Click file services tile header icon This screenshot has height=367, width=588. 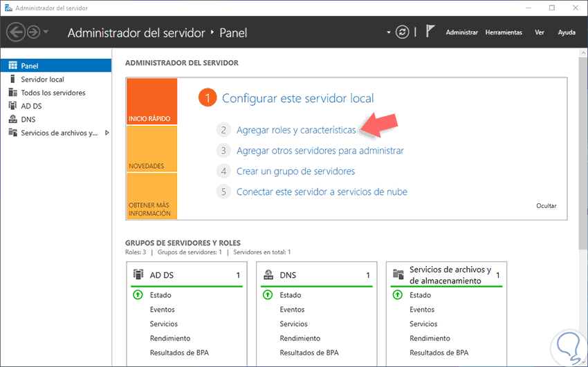pyautogui.click(x=398, y=274)
